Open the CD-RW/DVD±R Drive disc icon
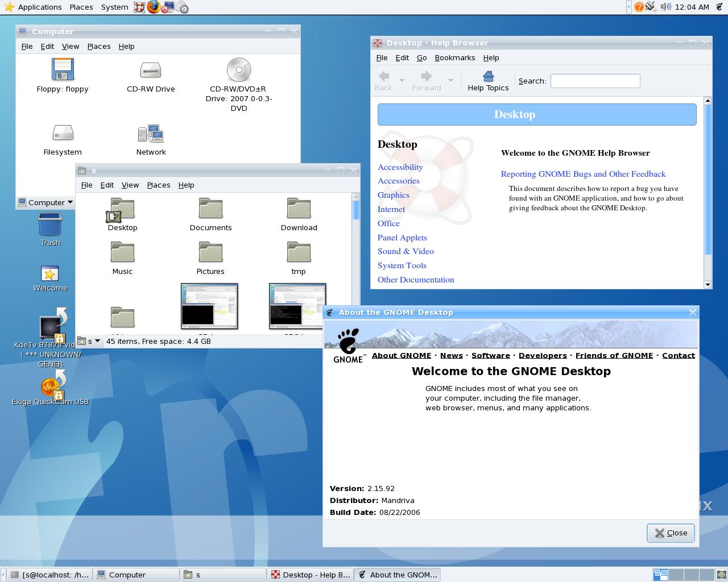 [239, 70]
